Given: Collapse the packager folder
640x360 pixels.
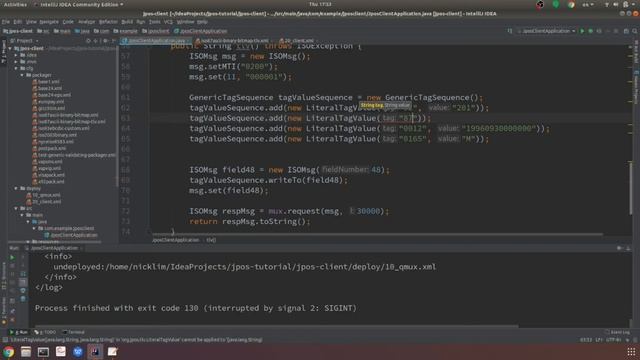Looking at the screenshot, I should [22, 75].
